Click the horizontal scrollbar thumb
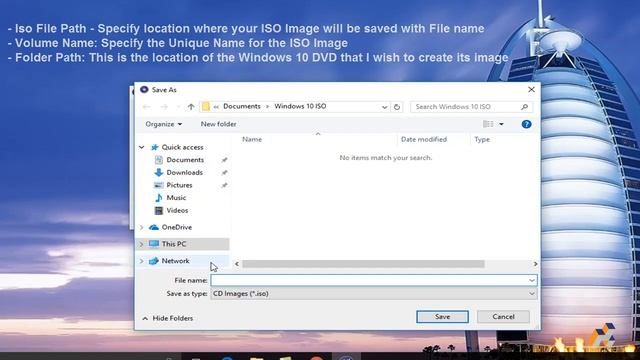Viewport: 640px width, 360px height. (x=363, y=264)
